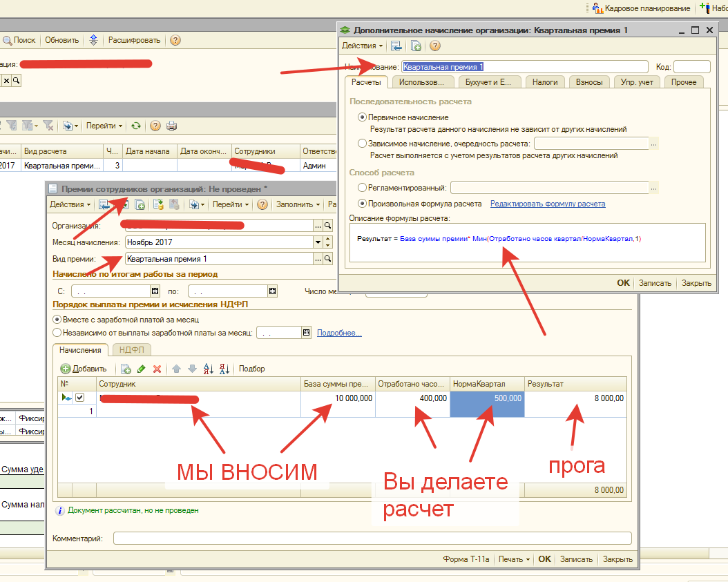The width and height of the screenshot is (728, 582).
Task: Expand the Месяц начисления dropdown list
Action: pos(318,242)
